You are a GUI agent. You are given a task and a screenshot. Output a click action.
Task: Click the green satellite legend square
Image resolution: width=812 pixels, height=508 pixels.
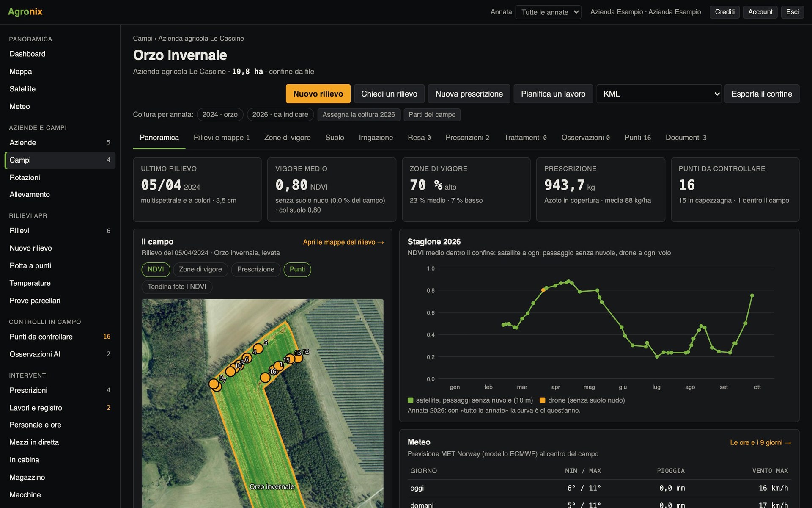click(410, 400)
